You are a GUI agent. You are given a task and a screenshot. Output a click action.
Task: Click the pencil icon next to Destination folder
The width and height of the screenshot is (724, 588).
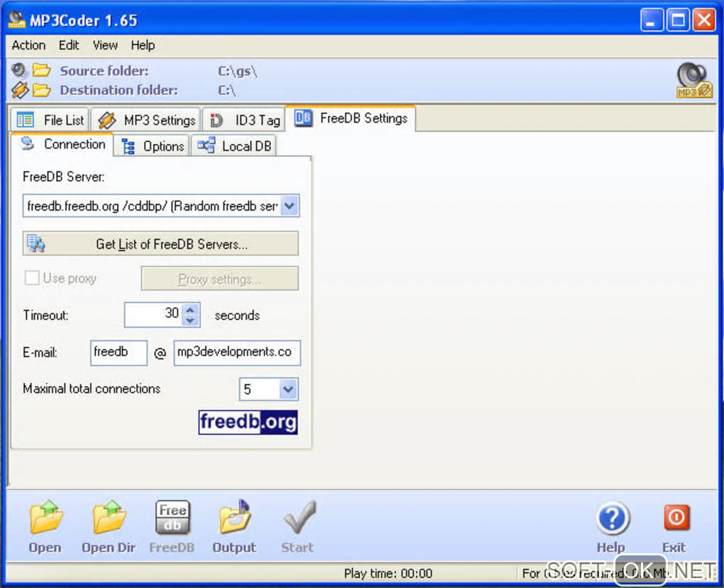(x=19, y=90)
